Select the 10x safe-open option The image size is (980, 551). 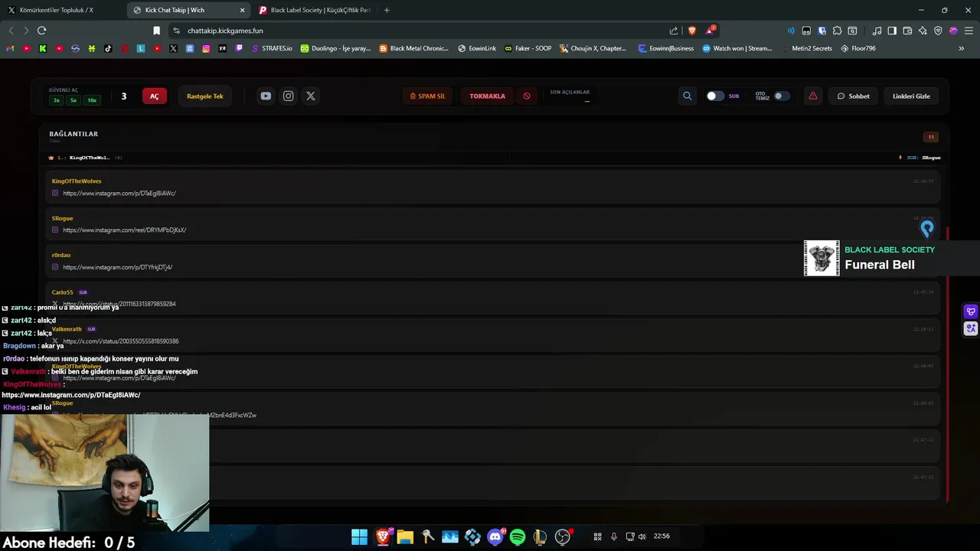[x=92, y=100]
